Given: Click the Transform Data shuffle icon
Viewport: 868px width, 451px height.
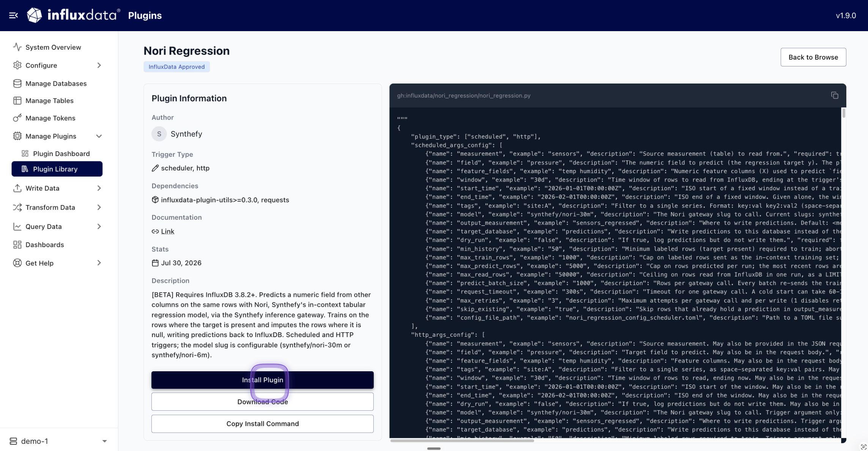Looking at the screenshot, I should (x=17, y=207).
